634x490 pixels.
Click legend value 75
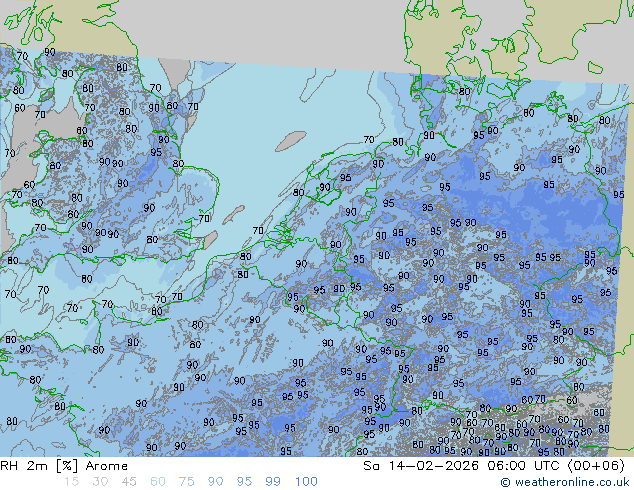click(x=186, y=482)
